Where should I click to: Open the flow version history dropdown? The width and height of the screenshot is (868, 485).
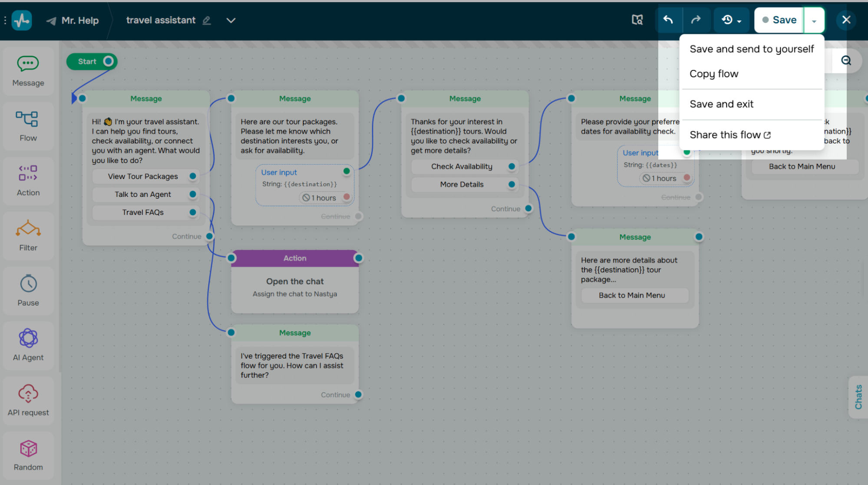(x=731, y=20)
